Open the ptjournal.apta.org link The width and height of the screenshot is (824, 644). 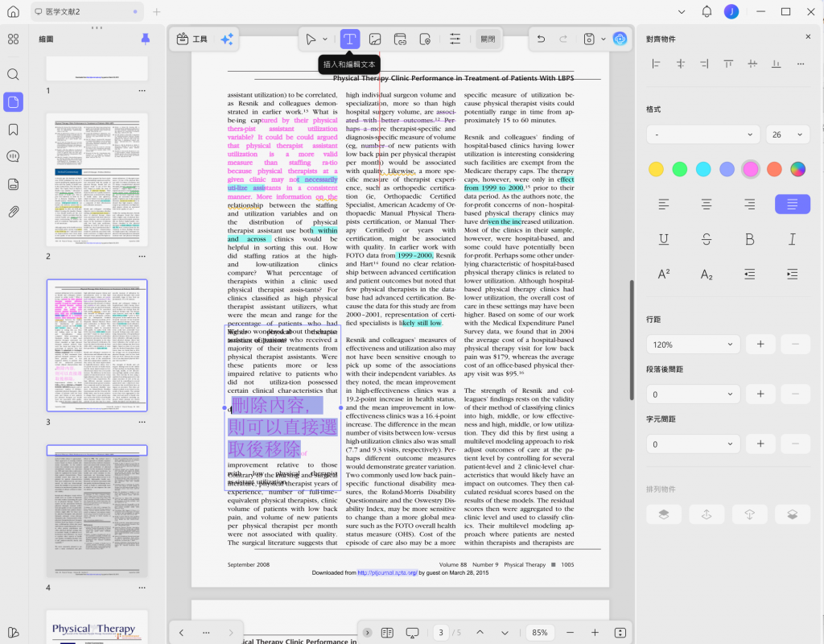point(387,572)
